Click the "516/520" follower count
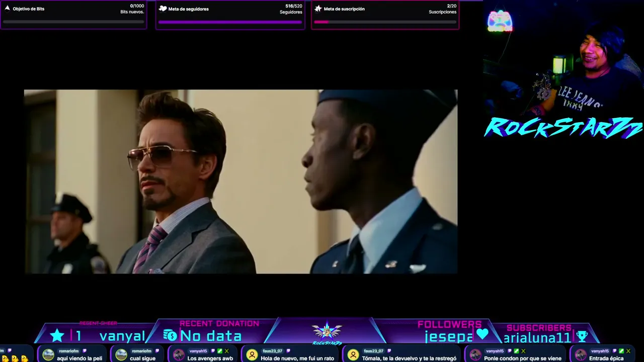 [294, 6]
